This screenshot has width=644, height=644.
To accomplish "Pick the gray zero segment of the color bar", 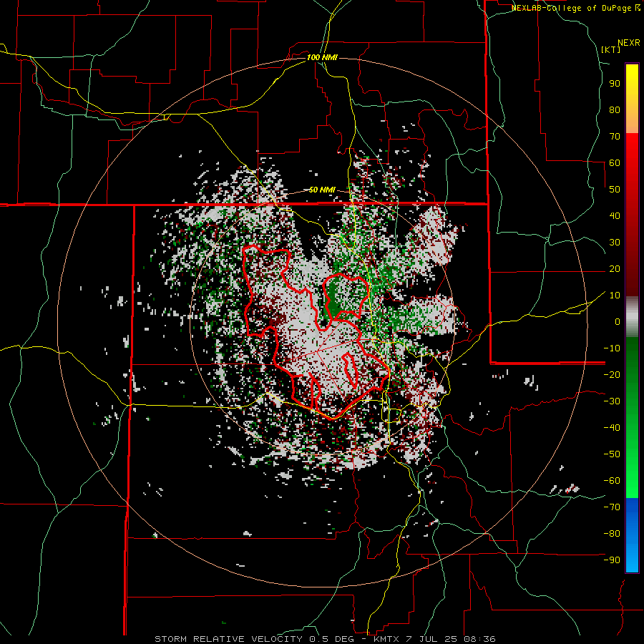I will click(632, 317).
